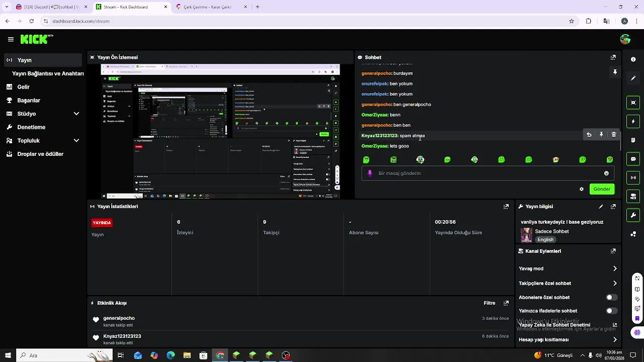Pop out the Yayın İstatistikleri panel
The image size is (644, 362).
[506, 206]
